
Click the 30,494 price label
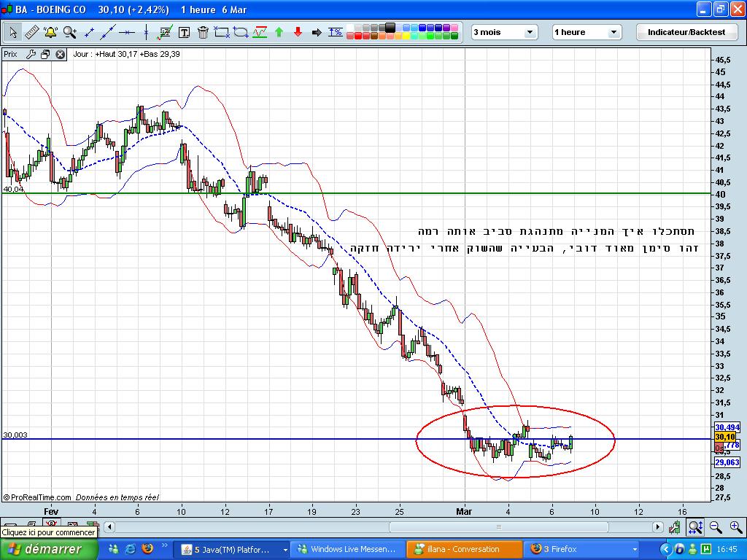tap(727, 427)
